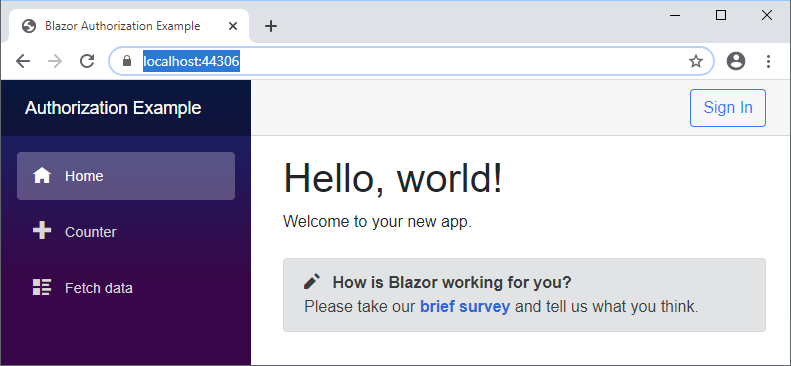Click the browser back arrow
Viewport: 791px width, 366px height.
click(x=23, y=62)
